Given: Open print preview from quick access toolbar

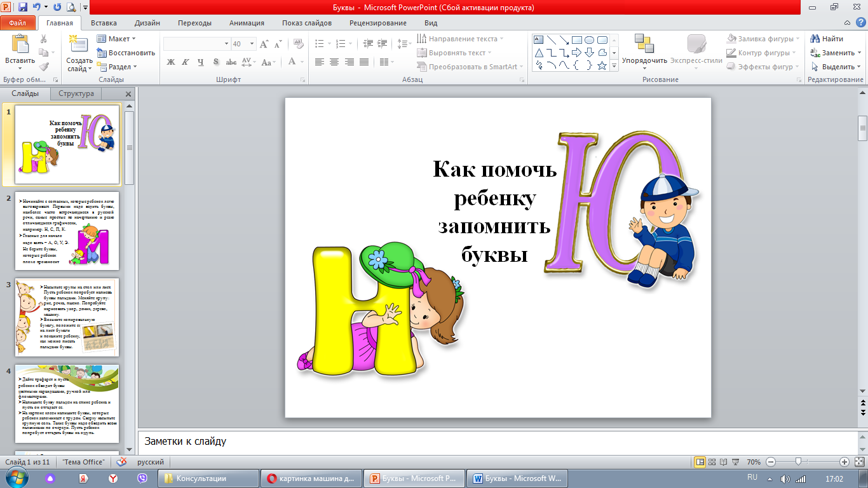Looking at the screenshot, I should [71, 8].
